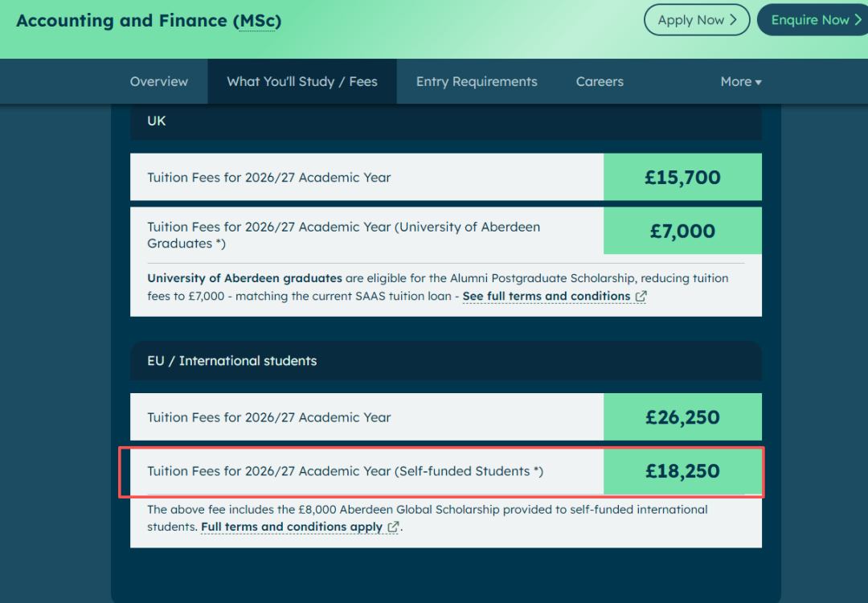Click the EU / International students heading
868x603 pixels.
coord(232,361)
